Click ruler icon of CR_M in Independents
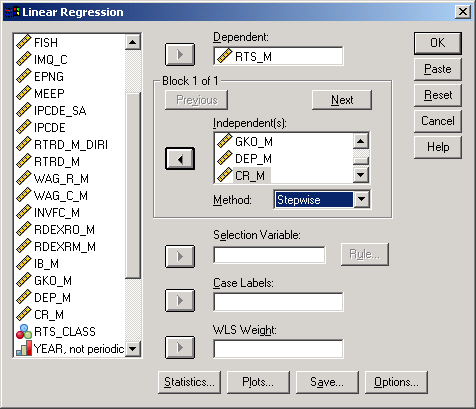 pos(224,175)
